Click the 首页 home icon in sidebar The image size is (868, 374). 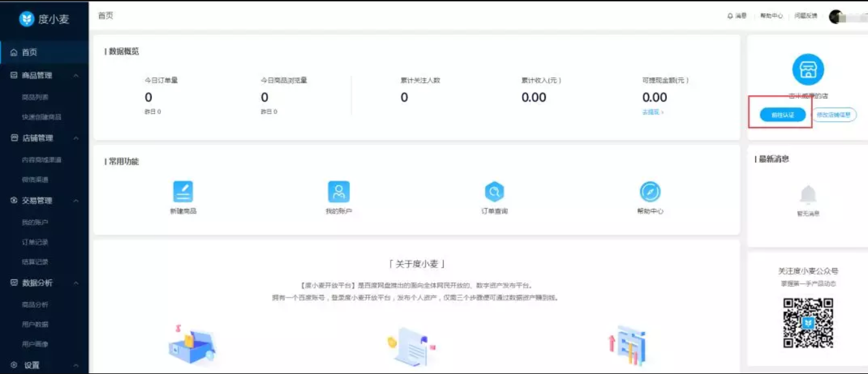tap(14, 53)
